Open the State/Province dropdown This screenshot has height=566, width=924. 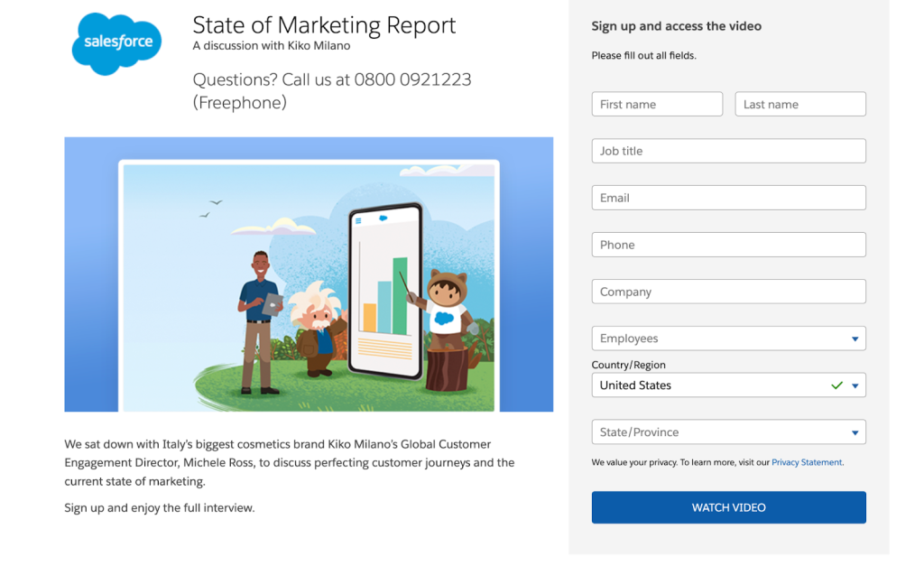pyautogui.click(x=728, y=431)
